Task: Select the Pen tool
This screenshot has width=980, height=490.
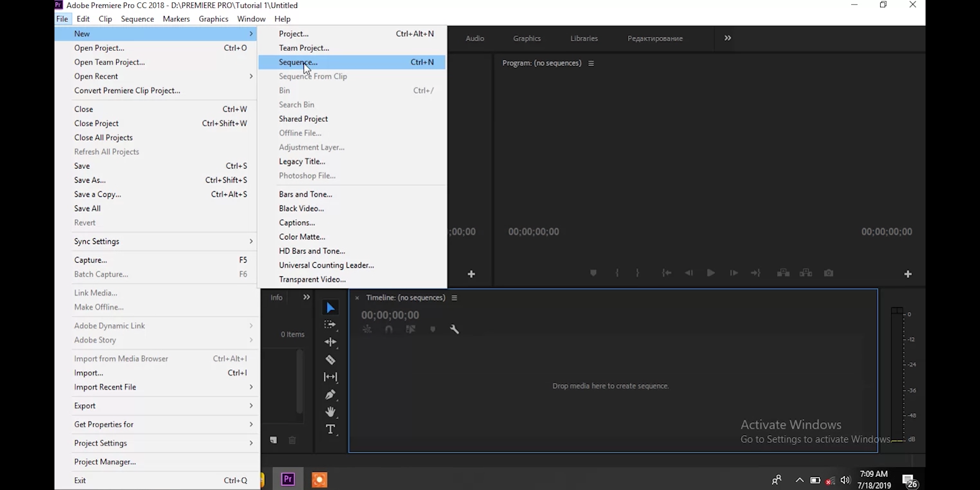Action: (x=330, y=395)
